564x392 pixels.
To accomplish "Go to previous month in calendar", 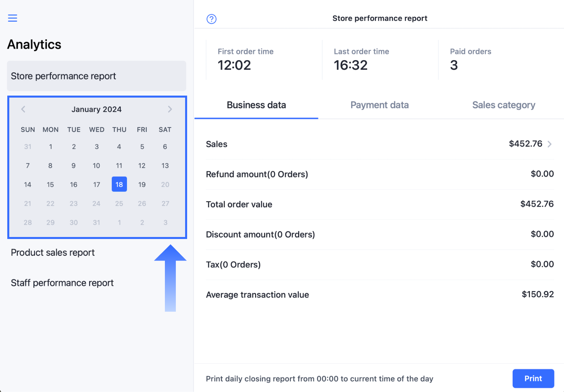I will (x=23, y=109).
